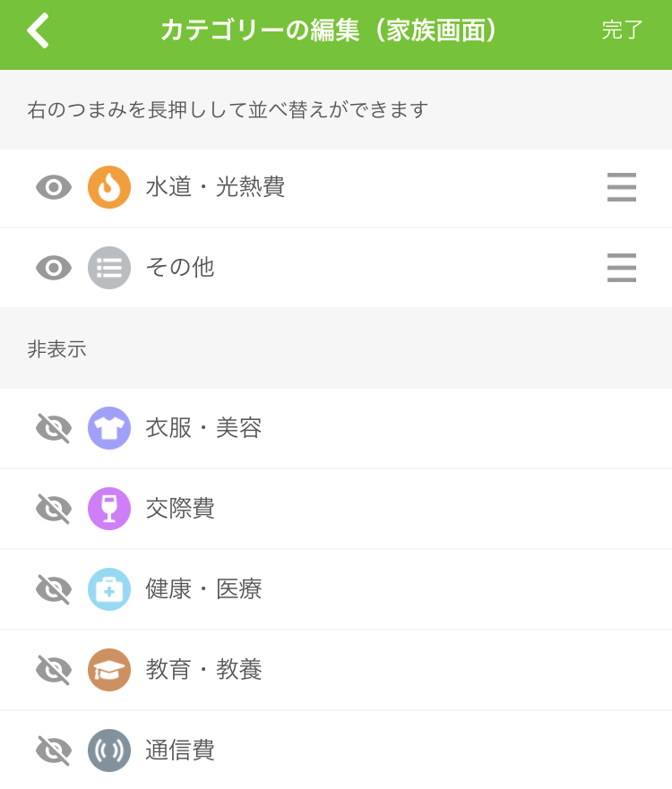This screenshot has width=672, height=789.
Task: Tap the gray list icon for その他
Action: (109, 268)
